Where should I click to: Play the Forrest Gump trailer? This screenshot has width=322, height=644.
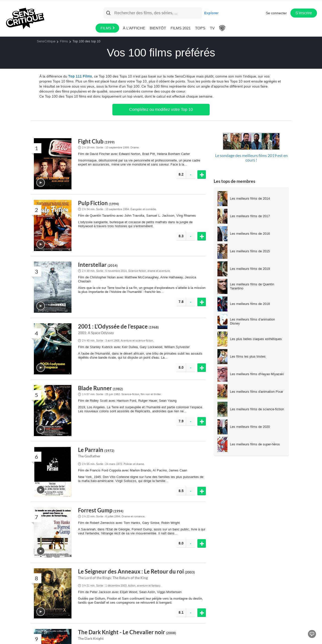(41, 551)
